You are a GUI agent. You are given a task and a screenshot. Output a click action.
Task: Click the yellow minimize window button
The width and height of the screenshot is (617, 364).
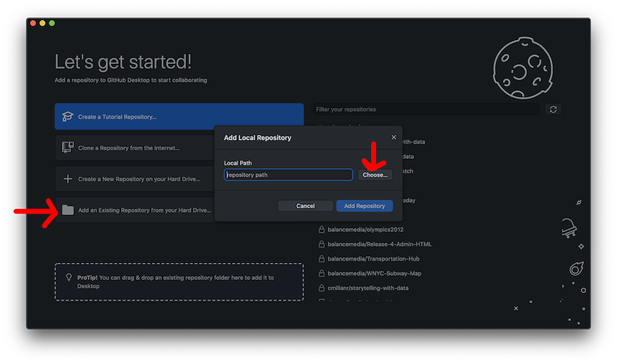(x=42, y=23)
